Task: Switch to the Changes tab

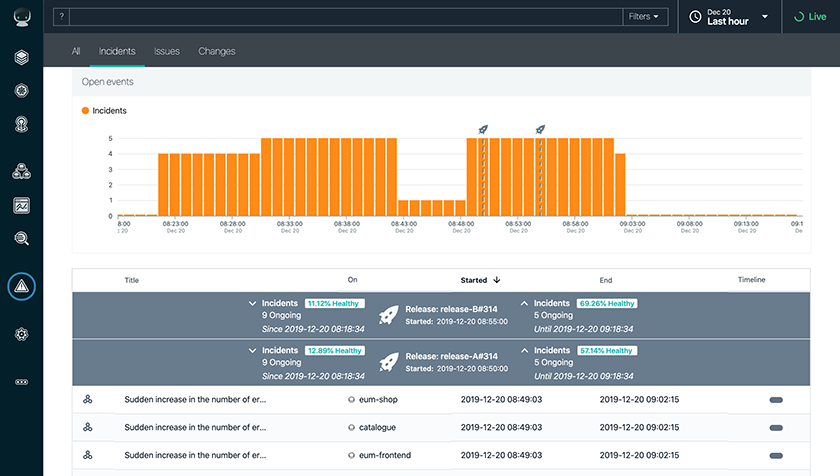Action: click(216, 51)
